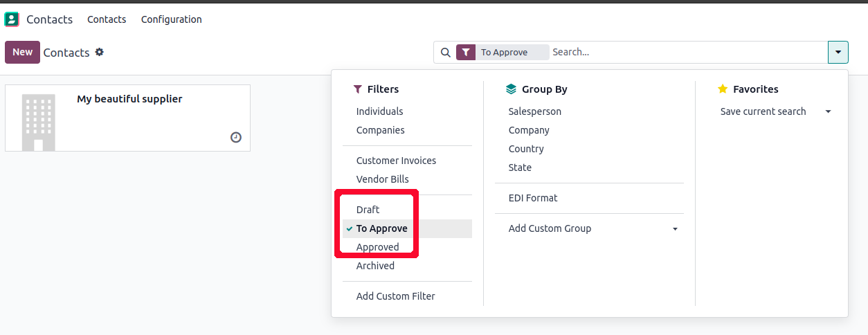Image resolution: width=868 pixels, height=335 pixels.
Task: Click Add Custom Filter
Action: (x=395, y=296)
